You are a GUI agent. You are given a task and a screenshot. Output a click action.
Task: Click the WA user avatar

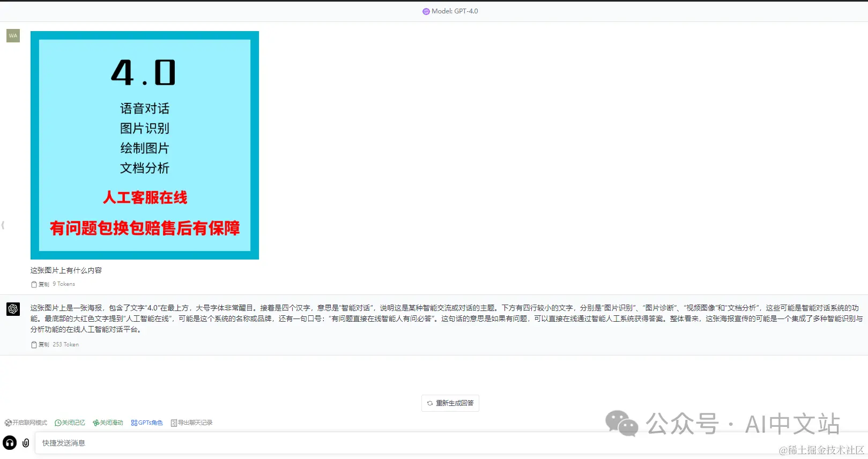coord(13,35)
